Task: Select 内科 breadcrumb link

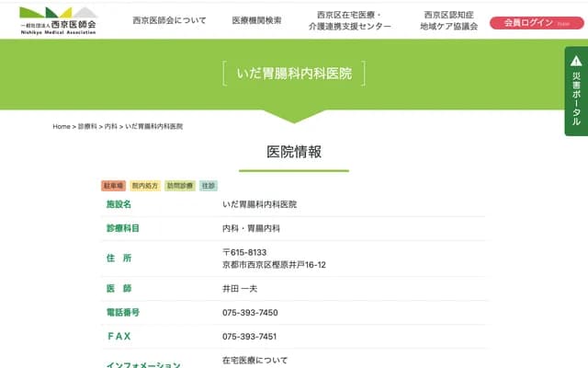Action: tap(110, 126)
